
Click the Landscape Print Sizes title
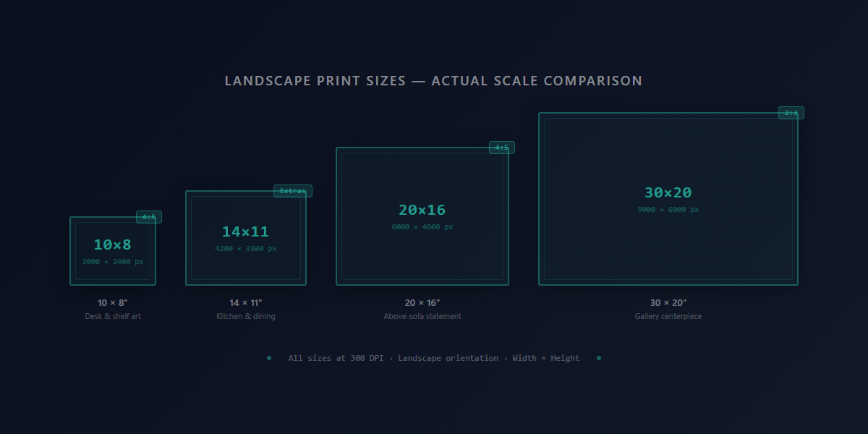pos(434,80)
